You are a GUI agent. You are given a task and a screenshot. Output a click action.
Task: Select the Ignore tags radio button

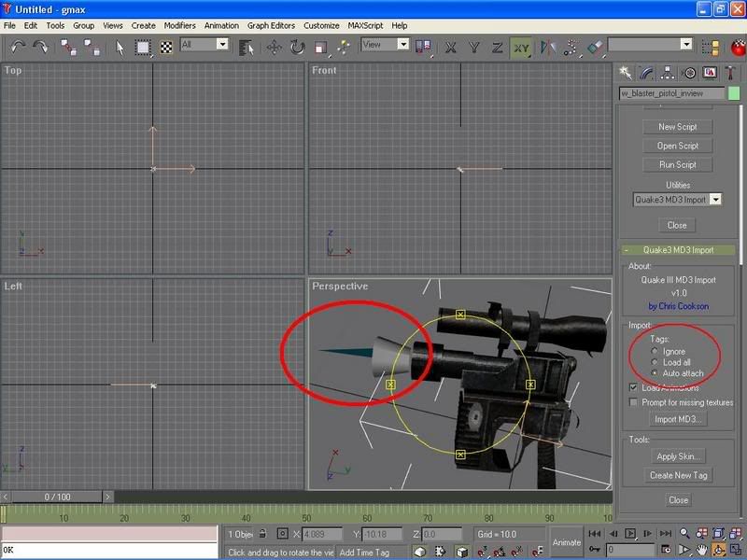click(x=655, y=352)
